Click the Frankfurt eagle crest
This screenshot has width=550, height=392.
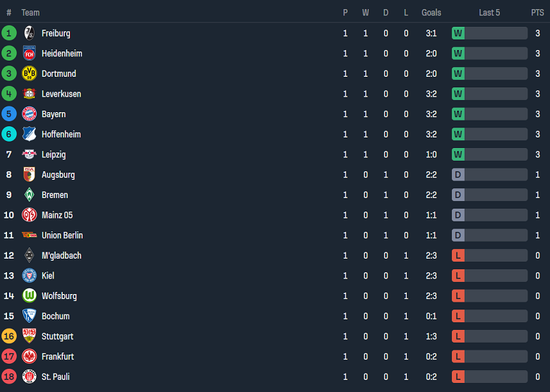(x=29, y=357)
